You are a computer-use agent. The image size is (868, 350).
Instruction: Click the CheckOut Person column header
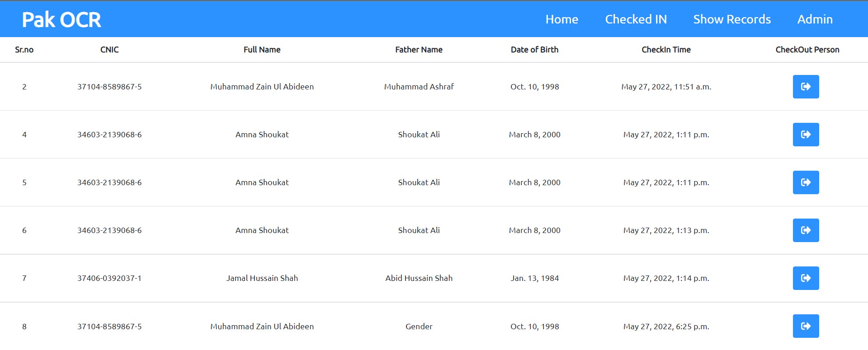(807, 50)
